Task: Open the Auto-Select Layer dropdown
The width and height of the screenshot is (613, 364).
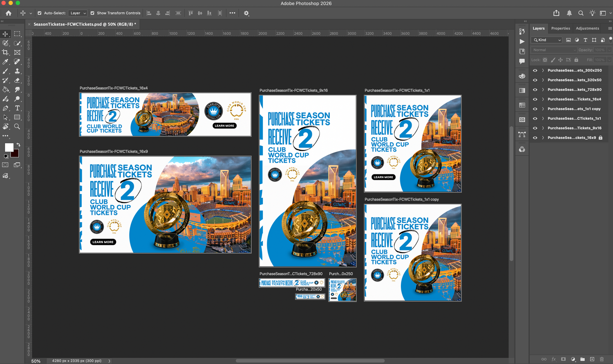Action: (78, 13)
